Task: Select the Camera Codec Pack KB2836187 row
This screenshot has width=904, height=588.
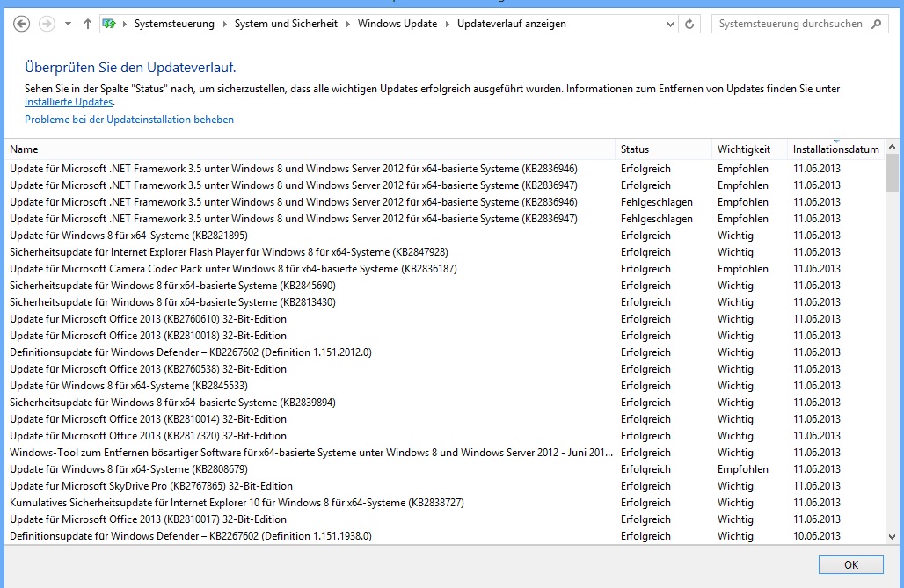Action: tap(444, 269)
